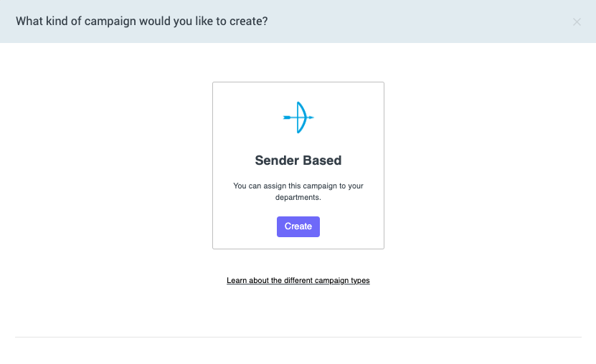
Task: Dismiss the dialog with the X icon
Action: pyautogui.click(x=577, y=21)
